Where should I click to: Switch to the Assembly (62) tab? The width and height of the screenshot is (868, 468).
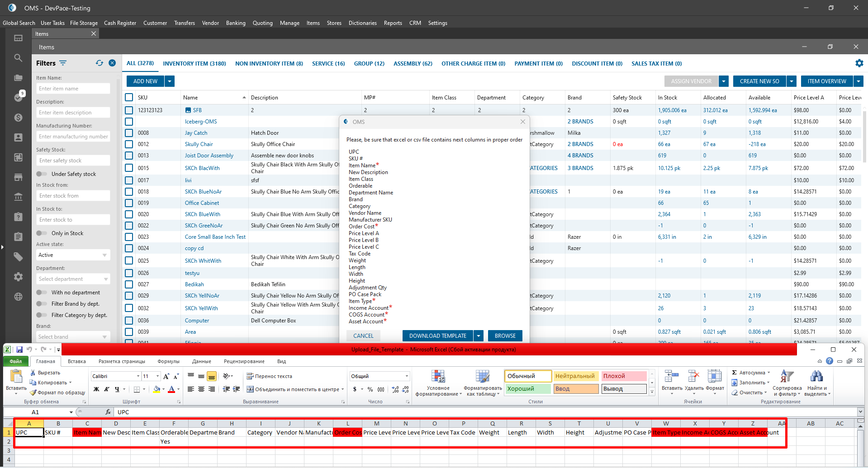pos(413,64)
